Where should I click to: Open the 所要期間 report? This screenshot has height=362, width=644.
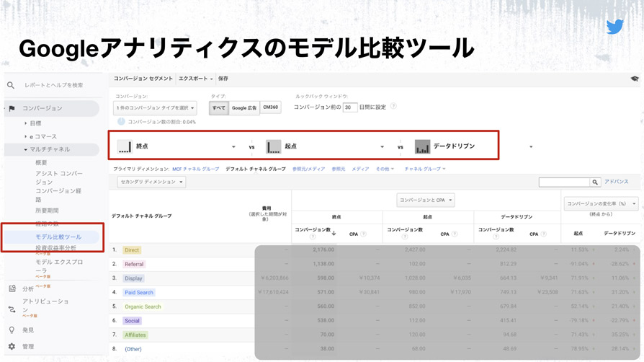pyautogui.click(x=47, y=211)
